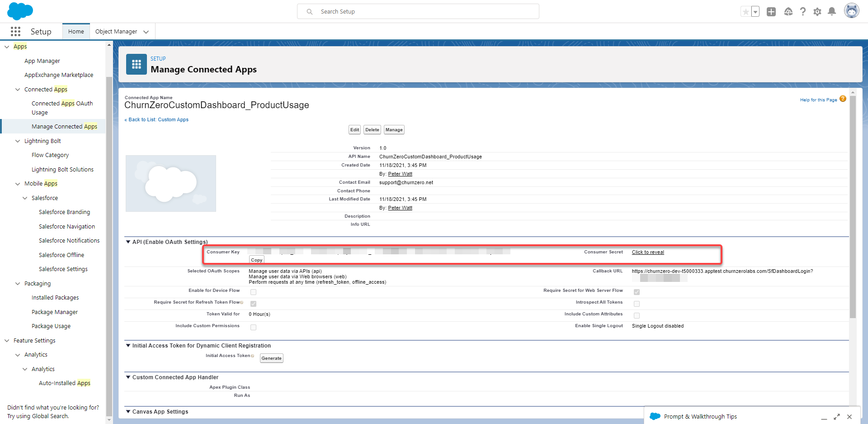Collapse the Canvas App Settings section
Screen dimensions: 868x424
pyautogui.click(x=128, y=411)
